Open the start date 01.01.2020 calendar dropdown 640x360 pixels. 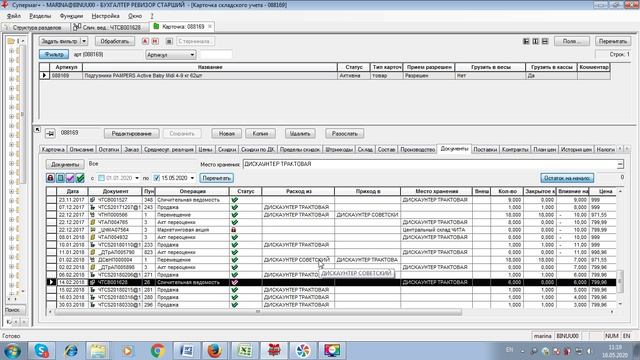(137, 178)
